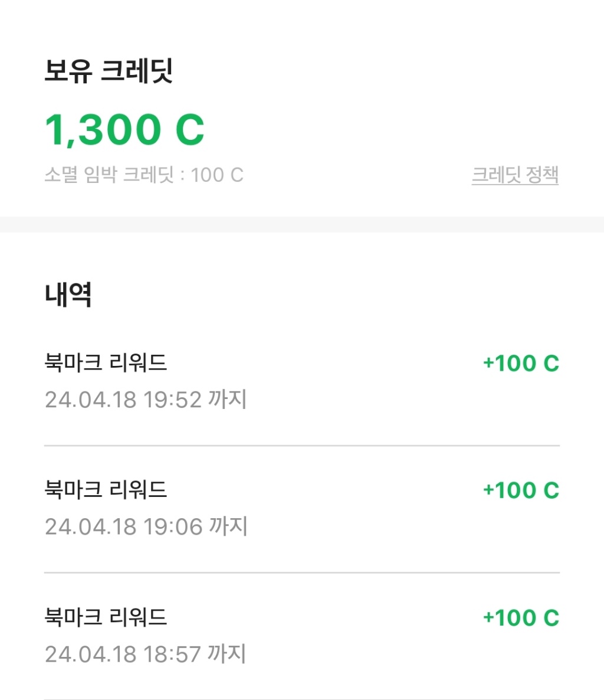Tap the gray 100 C expiring amount
This screenshot has height=700, width=604.
(217, 175)
